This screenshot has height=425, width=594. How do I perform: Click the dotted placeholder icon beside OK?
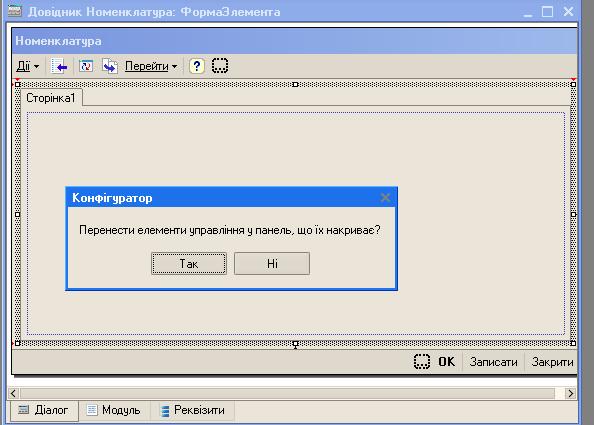tap(422, 361)
